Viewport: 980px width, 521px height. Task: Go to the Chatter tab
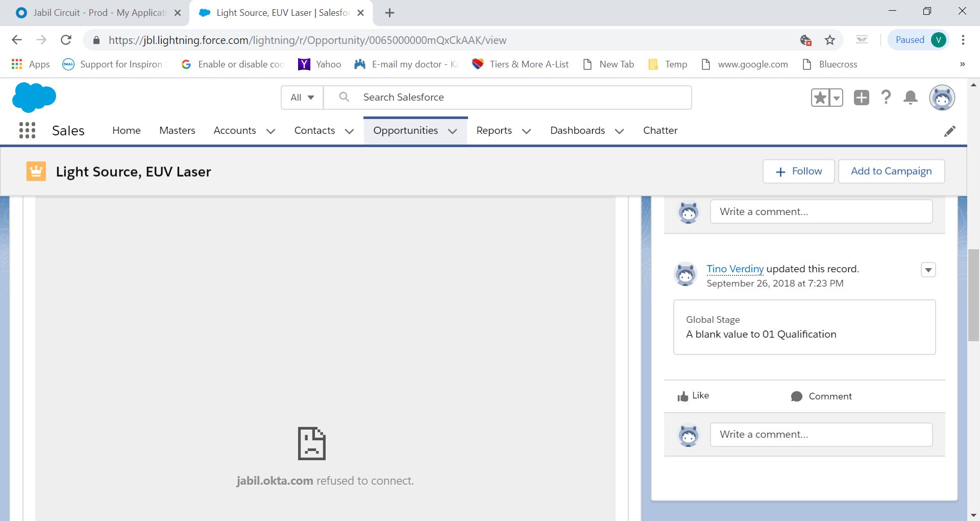[x=660, y=130]
